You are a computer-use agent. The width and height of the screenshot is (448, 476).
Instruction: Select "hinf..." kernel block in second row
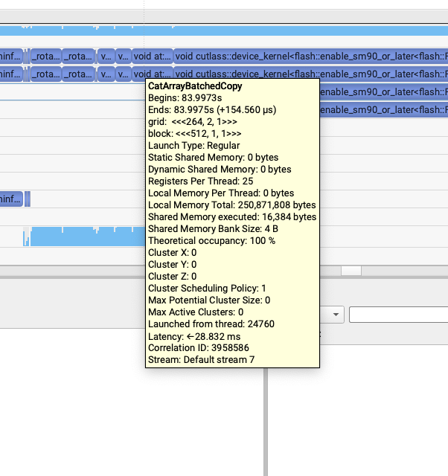[11, 74]
